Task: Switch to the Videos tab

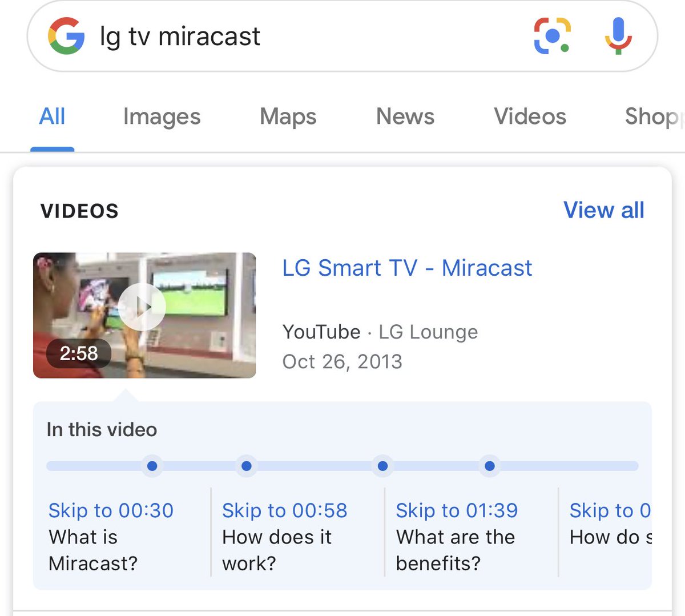Action: 530,116
